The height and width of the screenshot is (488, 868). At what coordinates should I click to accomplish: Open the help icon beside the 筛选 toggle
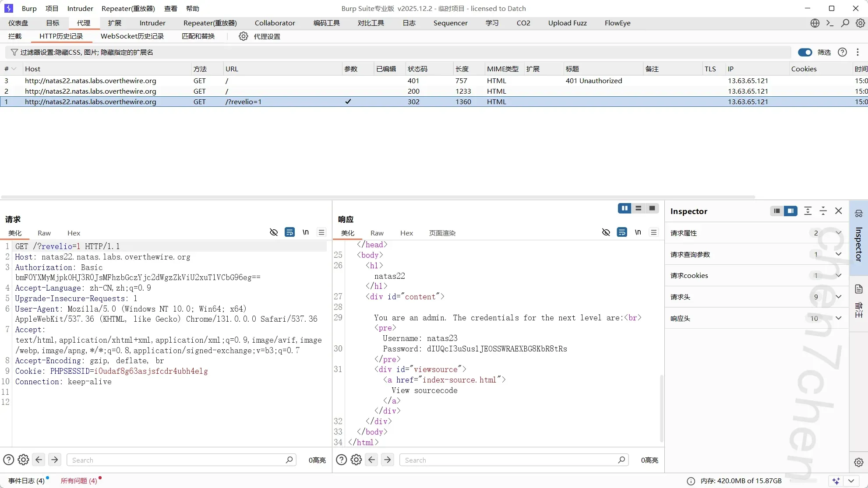coord(842,53)
